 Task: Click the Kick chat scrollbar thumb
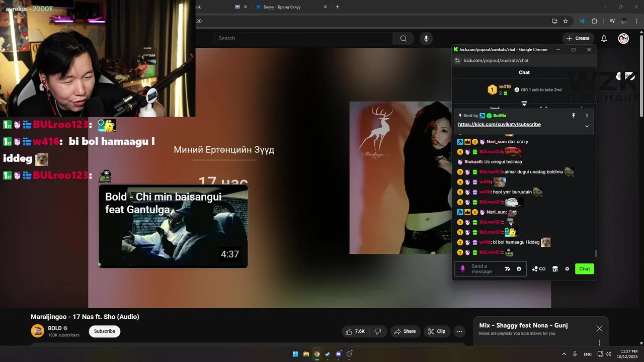coord(595,254)
